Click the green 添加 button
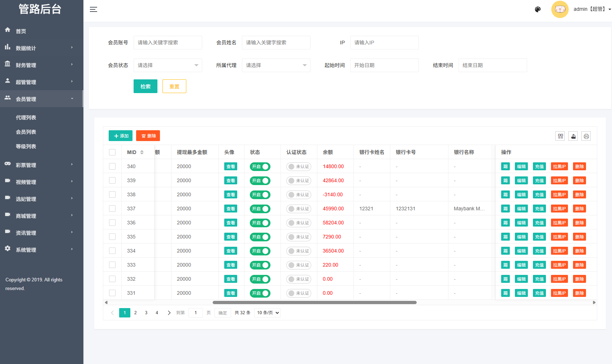The width and height of the screenshot is (612, 364). pos(121,136)
